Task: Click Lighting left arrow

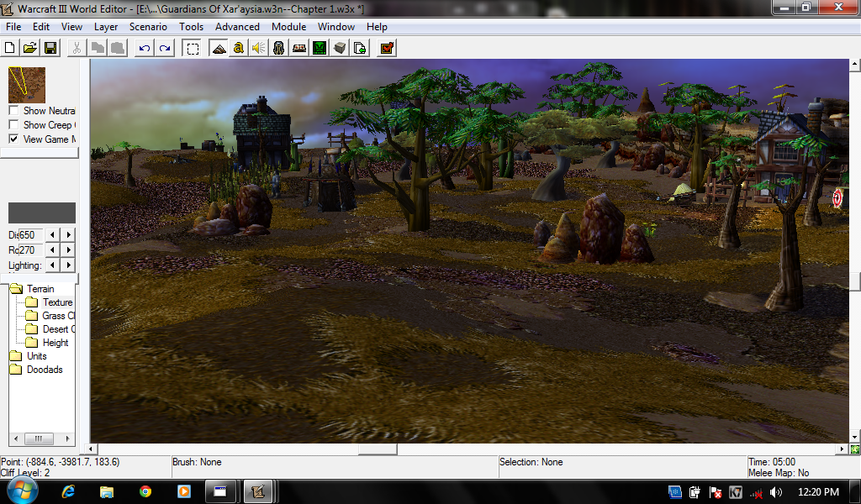Action: click(x=52, y=265)
